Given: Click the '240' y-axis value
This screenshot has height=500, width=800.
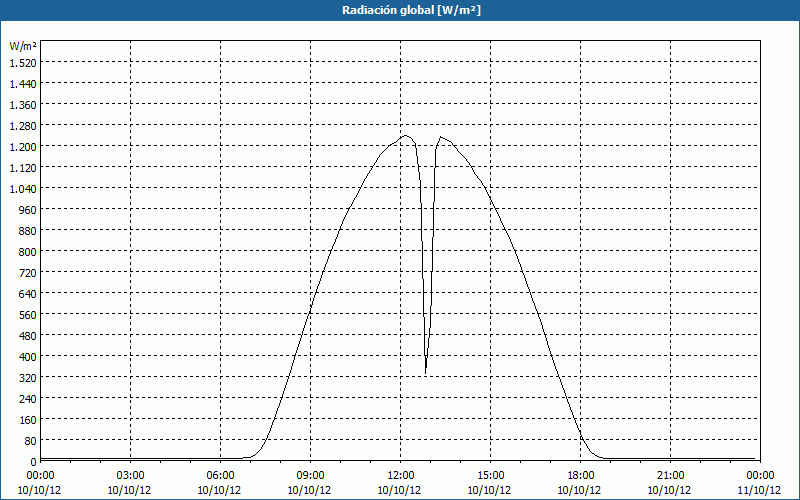Looking at the screenshot, I should pyautogui.click(x=29, y=398).
